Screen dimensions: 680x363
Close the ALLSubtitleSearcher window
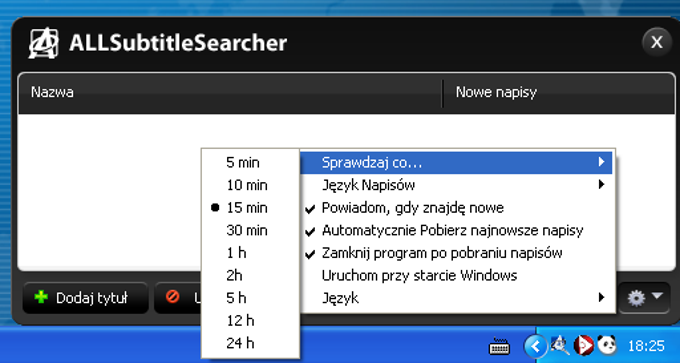pos(657,42)
